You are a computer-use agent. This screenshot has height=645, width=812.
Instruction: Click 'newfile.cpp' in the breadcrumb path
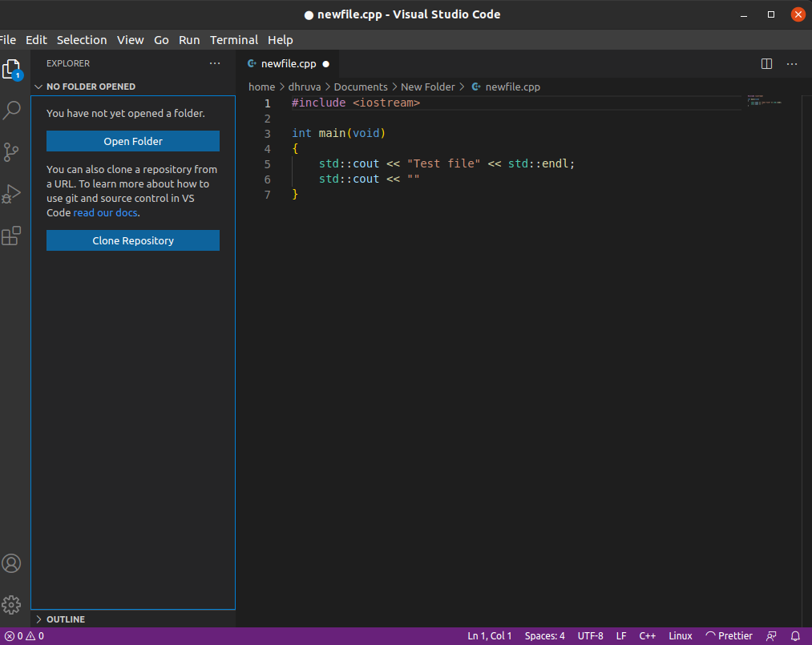[x=513, y=87]
